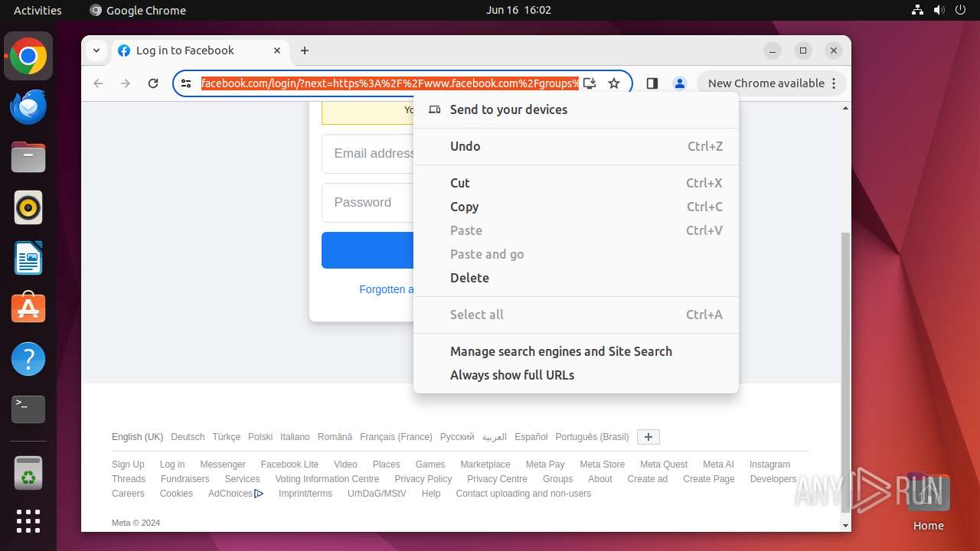Show more languages plus button
Viewport: 980px width, 551px height.
pyautogui.click(x=648, y=437)
